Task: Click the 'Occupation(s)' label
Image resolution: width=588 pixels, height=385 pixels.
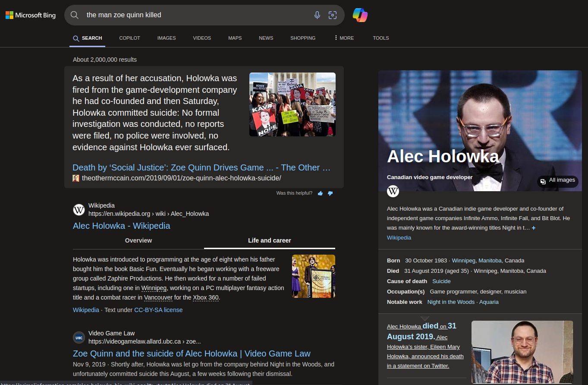Action: click(x=406, y=292)
